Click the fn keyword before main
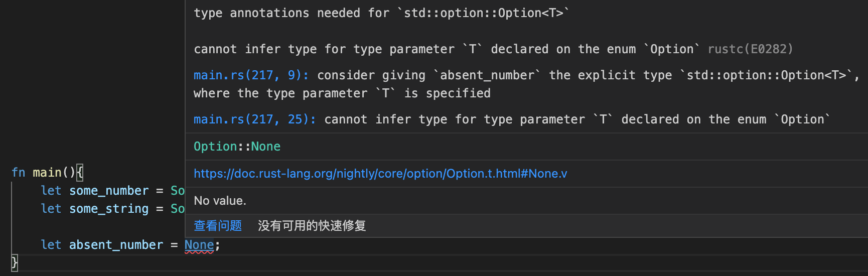The width and height of the screenshot is (868, 276). point(19,173)
